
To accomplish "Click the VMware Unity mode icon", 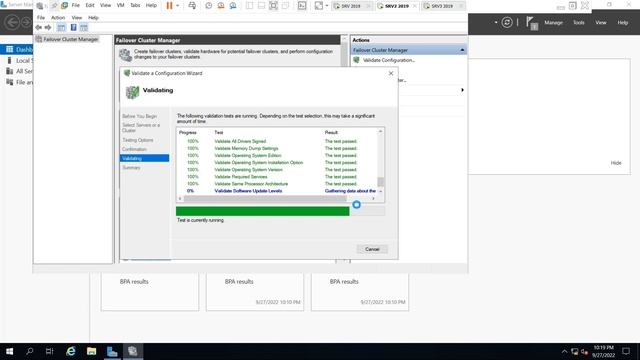I will tap(286, 6).
